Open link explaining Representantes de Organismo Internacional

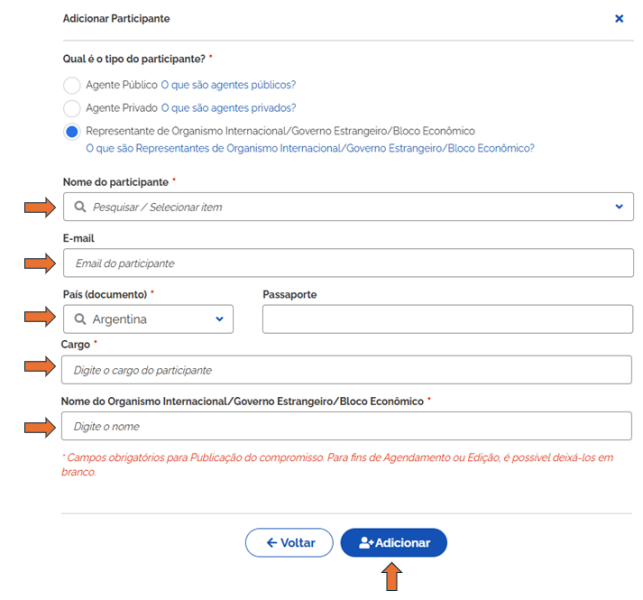click(310, 148)
